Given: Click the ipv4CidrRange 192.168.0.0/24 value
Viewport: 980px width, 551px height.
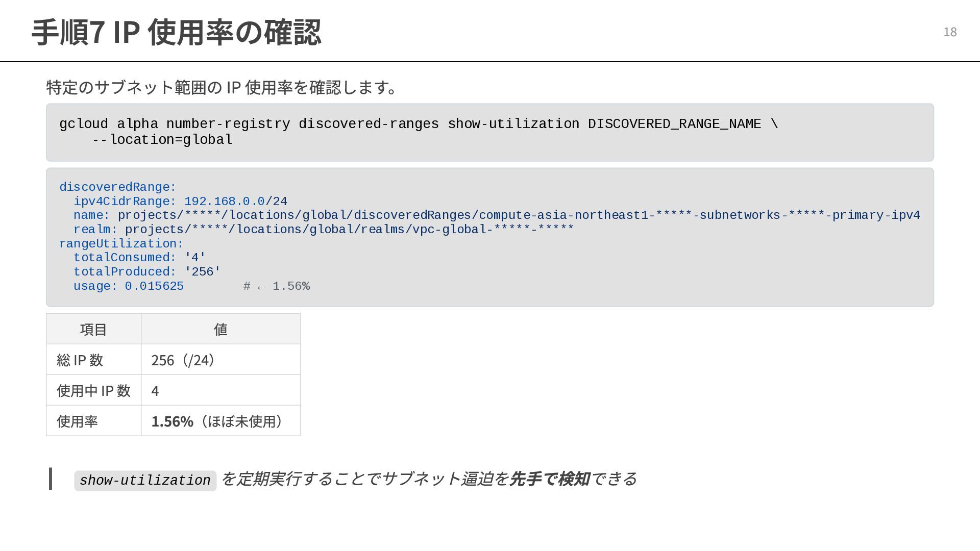Looking at the screenshot, I should click(235, 202).
